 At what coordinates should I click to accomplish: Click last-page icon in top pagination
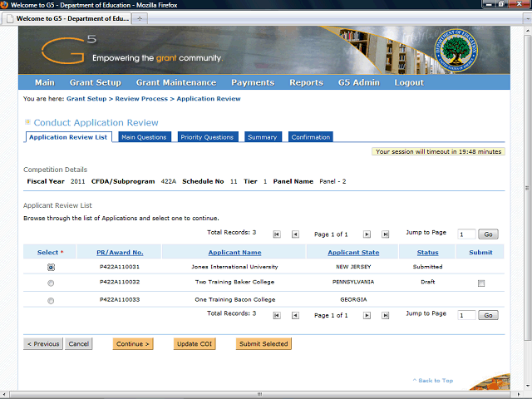[x=385, y=234]
